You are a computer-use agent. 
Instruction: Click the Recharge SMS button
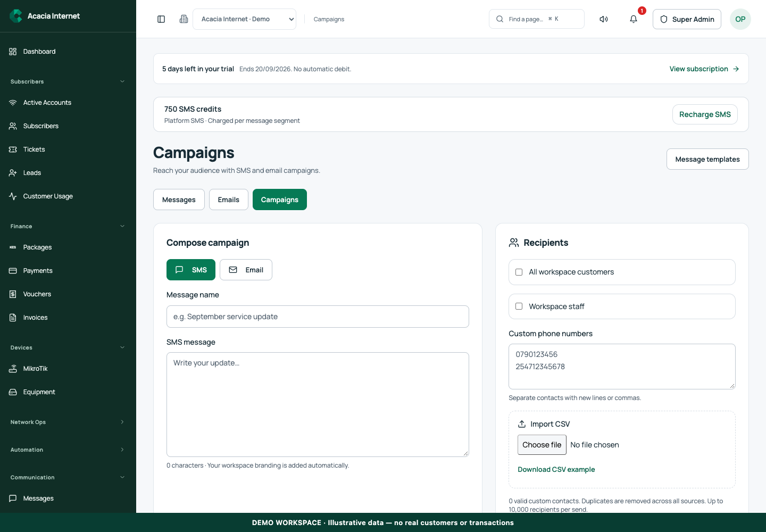pyautogui.click(x=705, y=114)
